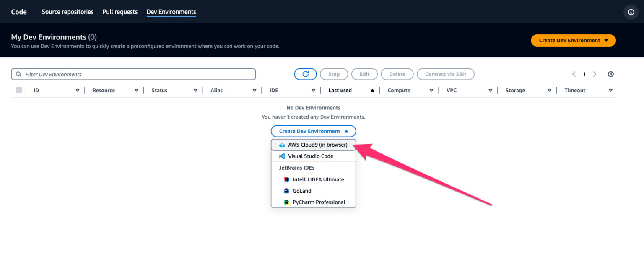Click page number 1 in pagination

584,74
